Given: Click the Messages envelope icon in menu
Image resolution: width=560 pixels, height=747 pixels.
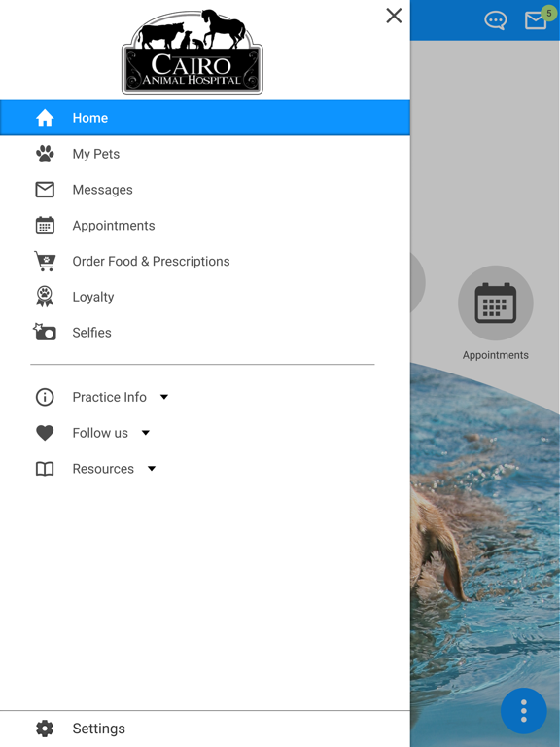Looking at the screenshot, I should click(45, 190).
